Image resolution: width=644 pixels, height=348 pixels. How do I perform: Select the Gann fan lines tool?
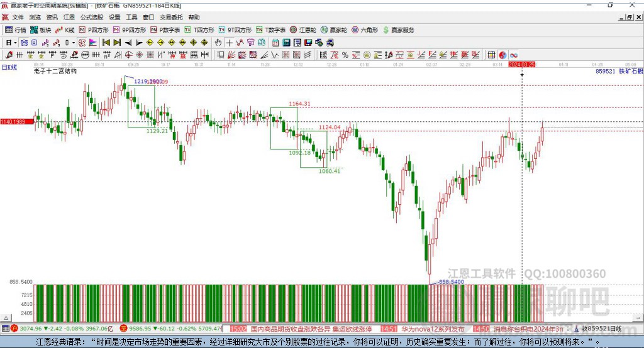coord(232,55)
